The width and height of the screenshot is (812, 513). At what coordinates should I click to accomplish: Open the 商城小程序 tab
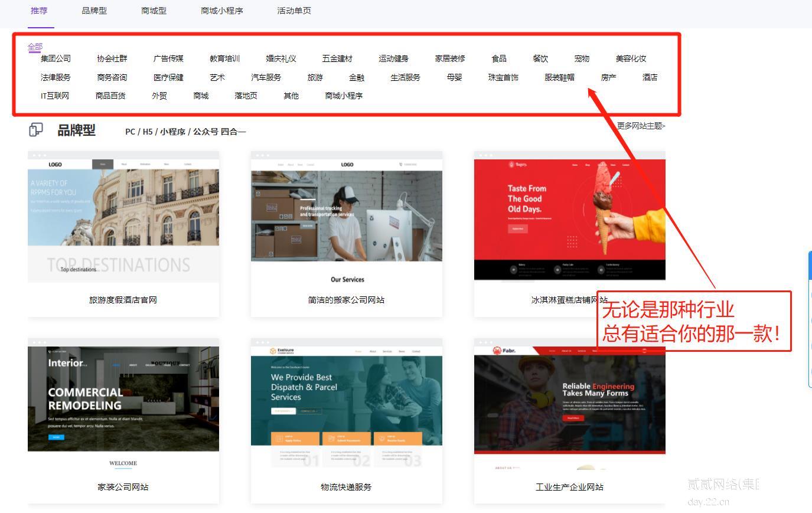tap(221, 11)
